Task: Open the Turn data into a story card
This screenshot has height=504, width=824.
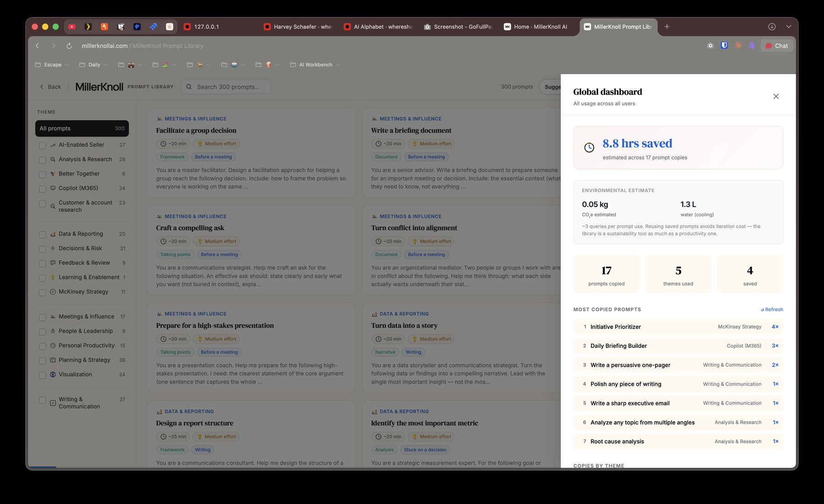Action: (x=462, y=348)
